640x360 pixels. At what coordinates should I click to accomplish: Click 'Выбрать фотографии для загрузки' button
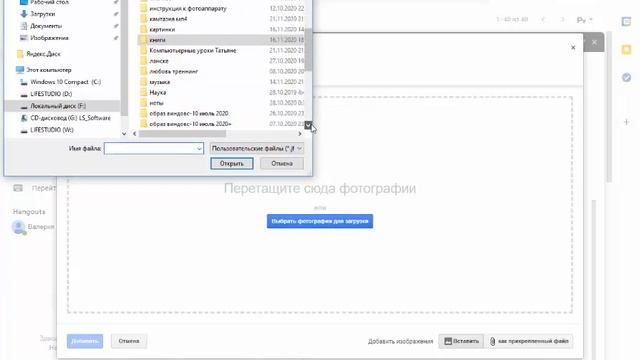click(x=320, y=221)
